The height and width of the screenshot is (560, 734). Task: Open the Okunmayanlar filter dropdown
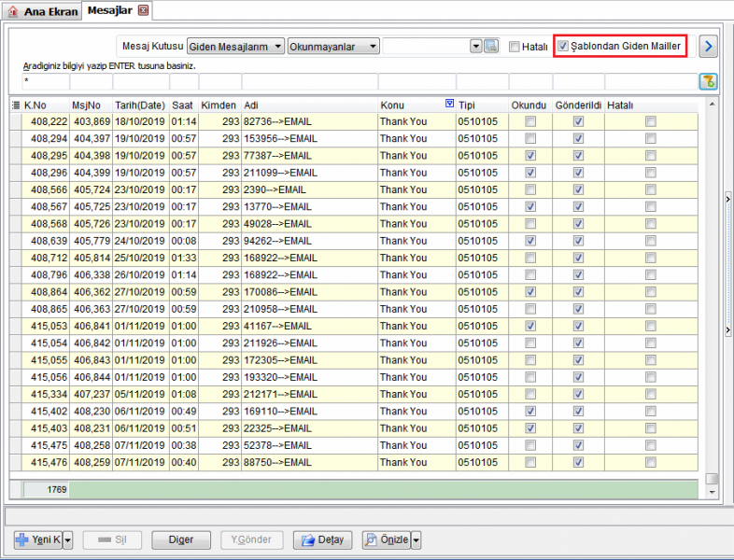333,47
